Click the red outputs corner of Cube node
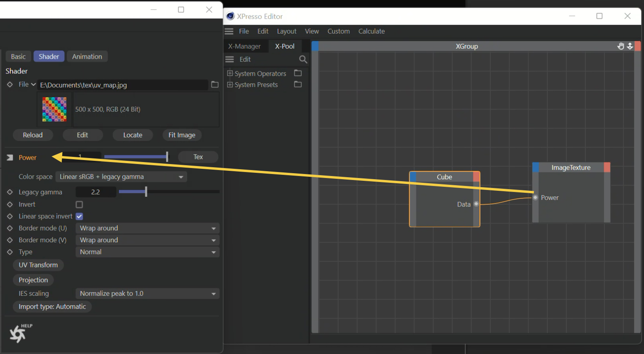This screenshot has width=644, height=354. (476, 177)
